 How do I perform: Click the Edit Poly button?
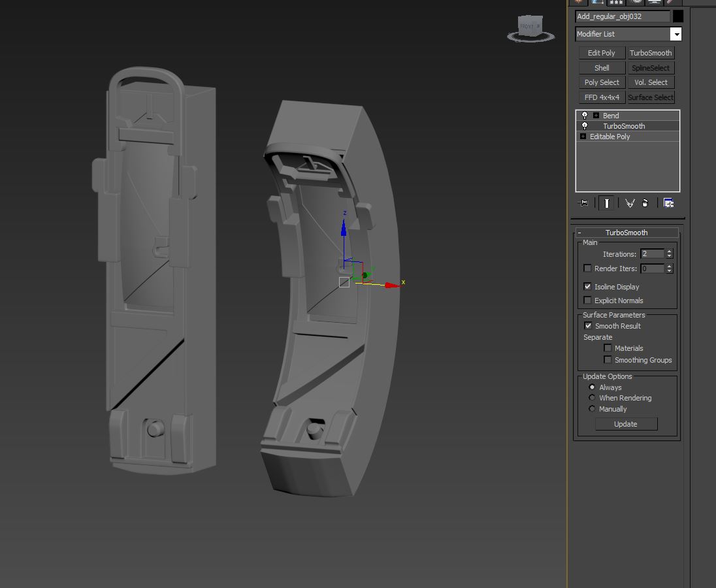pyautogui.click(x=602, y=53)
